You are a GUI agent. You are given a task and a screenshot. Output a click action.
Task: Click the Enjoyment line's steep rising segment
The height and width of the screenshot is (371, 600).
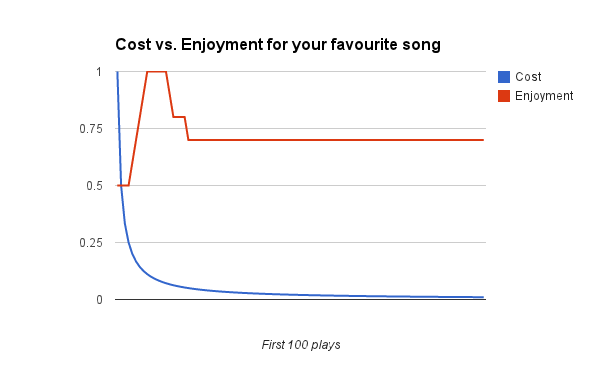[x=138, y=129]
